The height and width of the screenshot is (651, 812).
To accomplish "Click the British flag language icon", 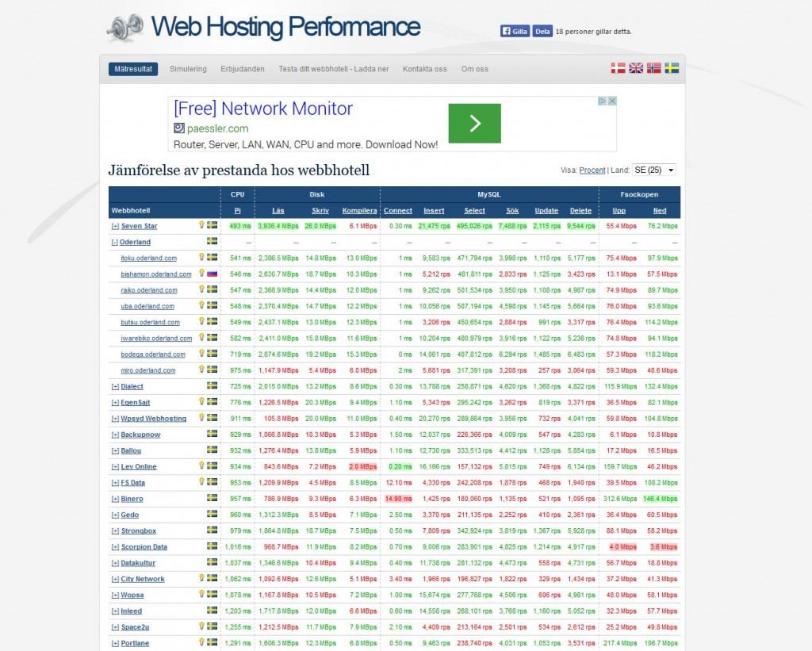I will coord(636,68).
